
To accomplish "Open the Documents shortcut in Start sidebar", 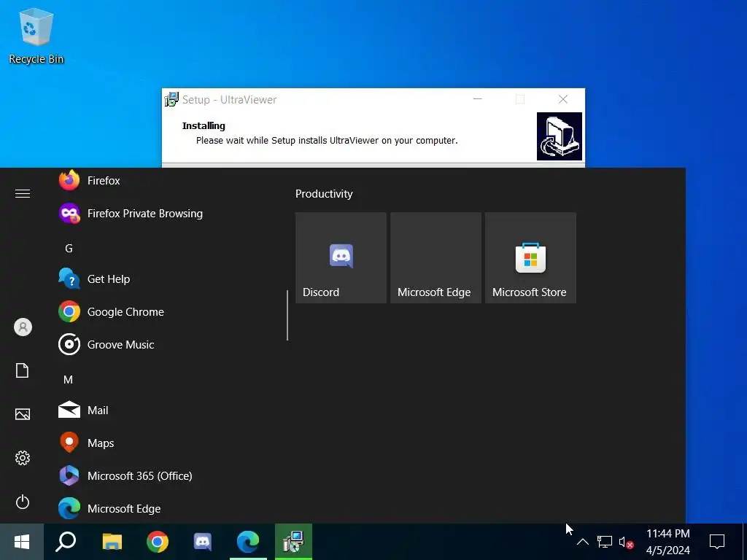I will (x=23, y=370).
